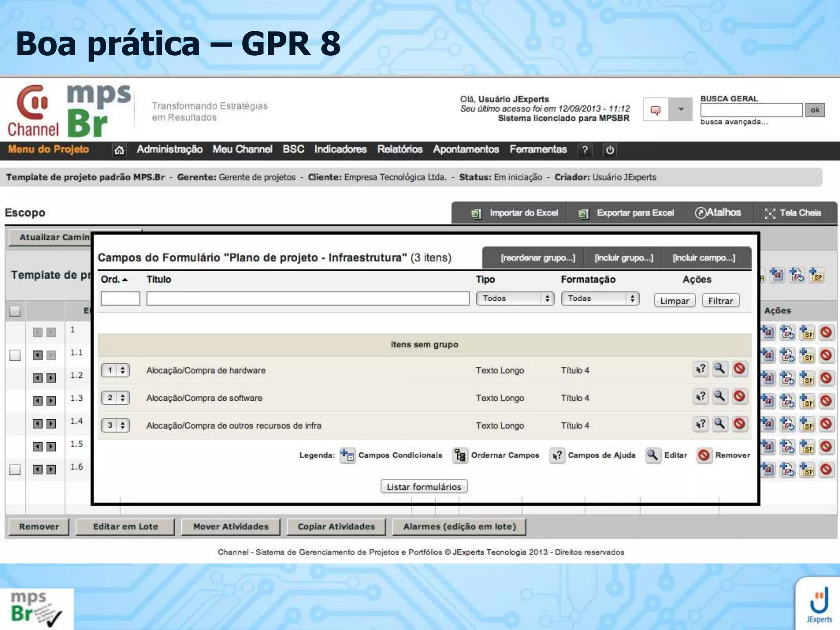Focus the Ord. filter input field
840x630 pixels.
pyautogui.click(x=120, y=299)
